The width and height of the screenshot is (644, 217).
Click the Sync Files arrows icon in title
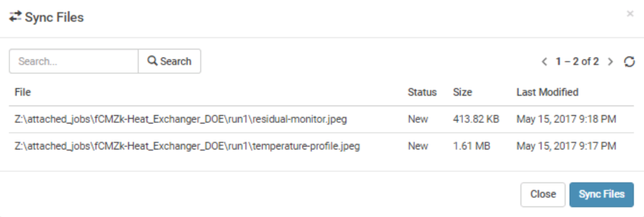pos(15,17)
